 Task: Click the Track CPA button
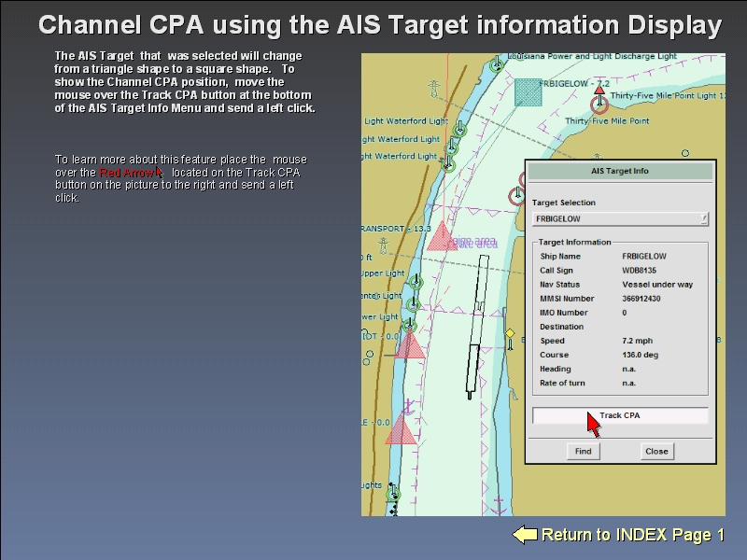click(620, 415)
